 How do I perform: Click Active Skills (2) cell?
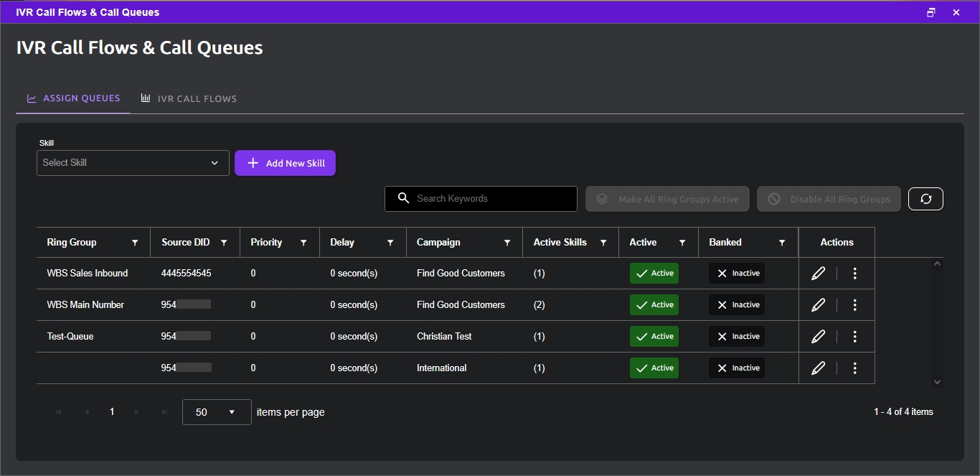540,305
